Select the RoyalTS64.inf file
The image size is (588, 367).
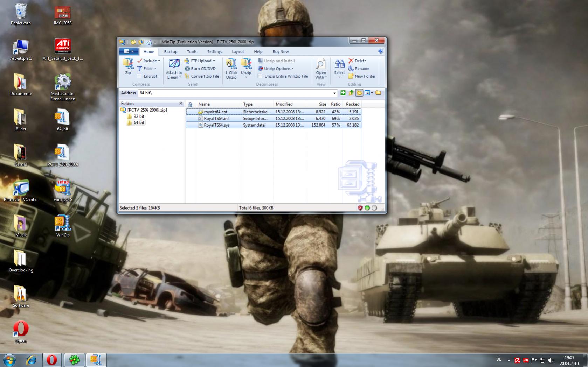pyautogui.click(x=274, y=119)
